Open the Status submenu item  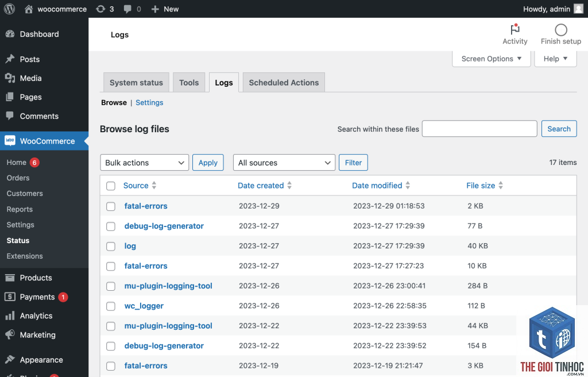point(18,240)
